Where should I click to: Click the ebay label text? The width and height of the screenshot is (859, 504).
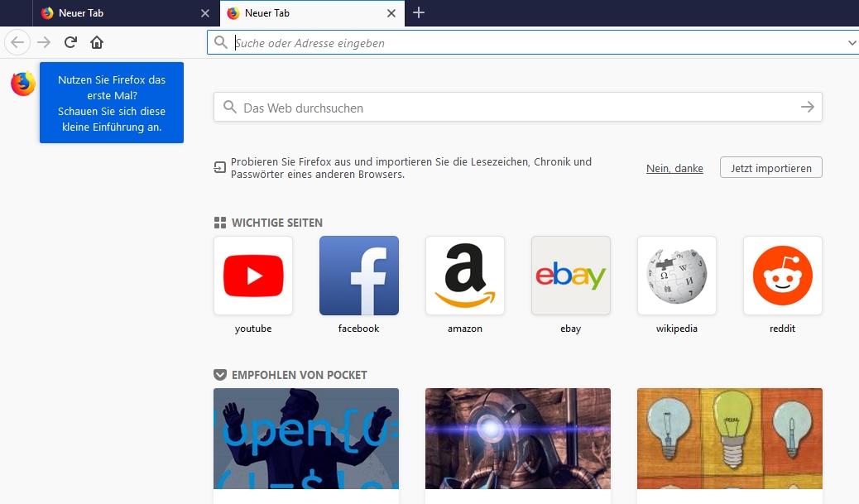(x=571, y=329)
